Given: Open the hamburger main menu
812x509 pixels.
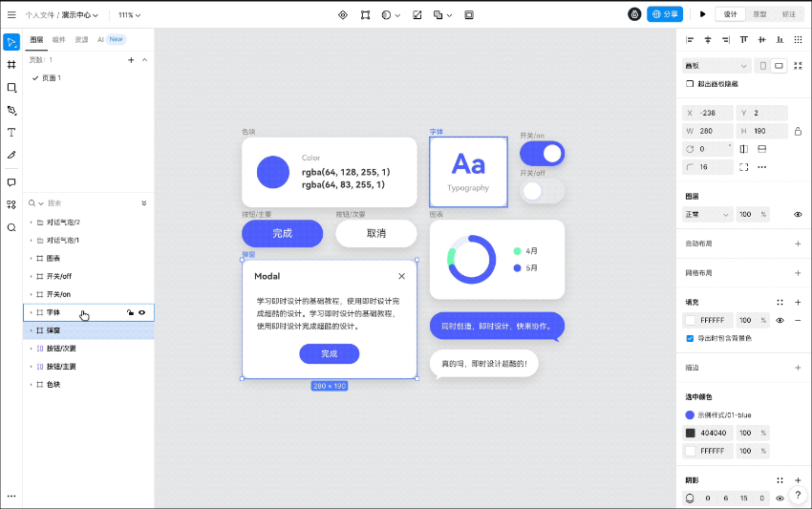Looking at the screenshot, I should (x=11, y=15).
